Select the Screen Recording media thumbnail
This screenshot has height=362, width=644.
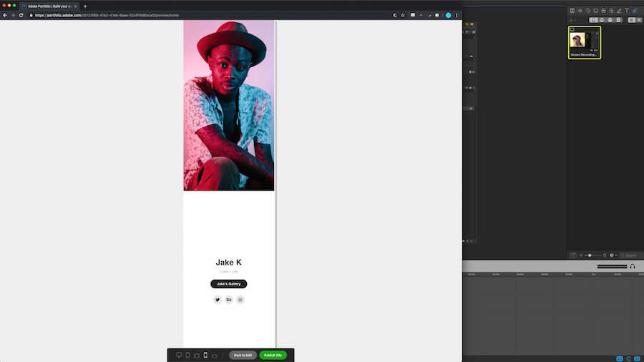point(585,43)
